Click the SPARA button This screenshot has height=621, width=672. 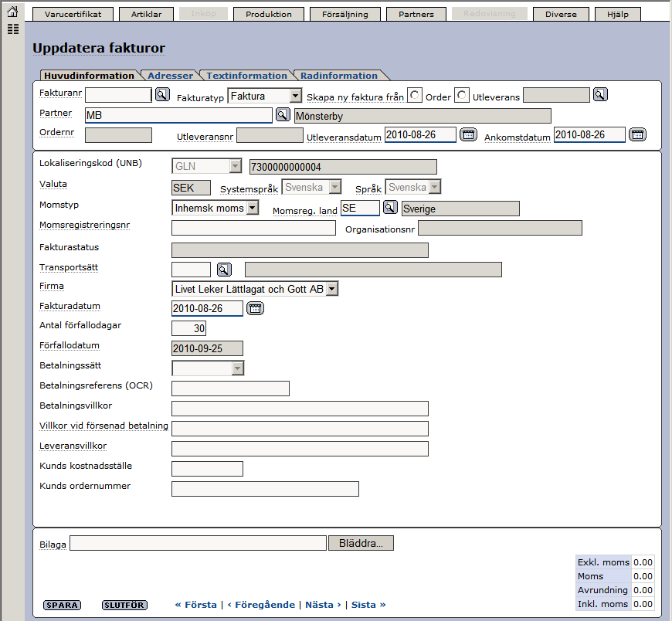[x=62, y=605]
